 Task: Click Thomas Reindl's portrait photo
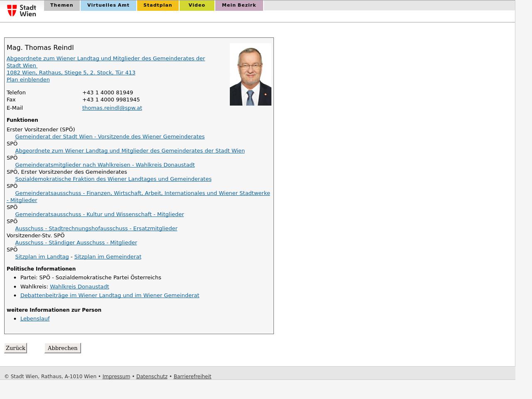coord(251,74)
